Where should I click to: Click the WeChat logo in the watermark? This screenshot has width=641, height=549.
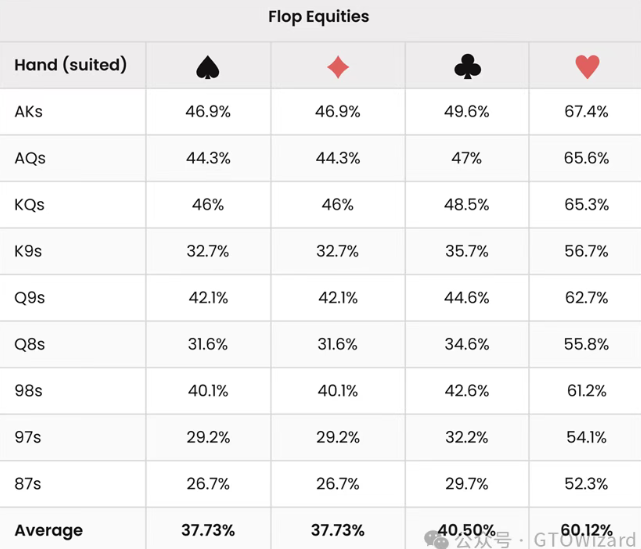pos(438,539)
